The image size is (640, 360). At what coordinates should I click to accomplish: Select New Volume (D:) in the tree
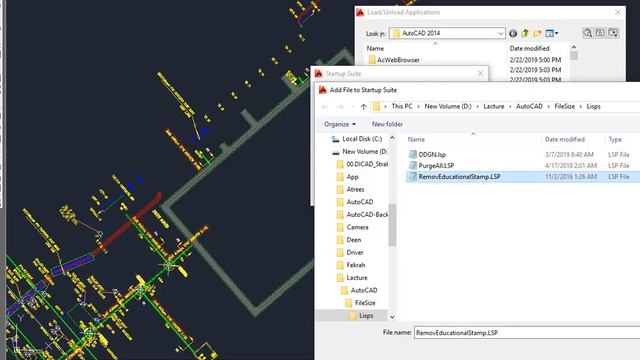click(360, 151)
